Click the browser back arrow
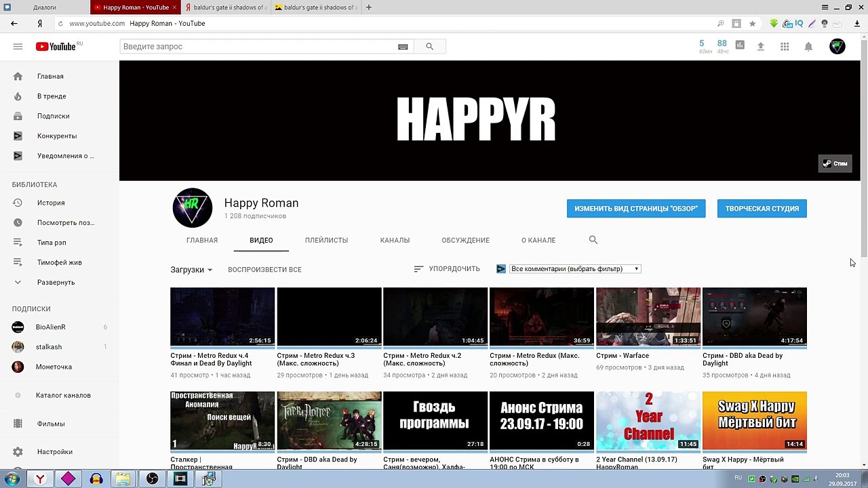The width and height of the screenshot is (868, 488). point(14,23)
